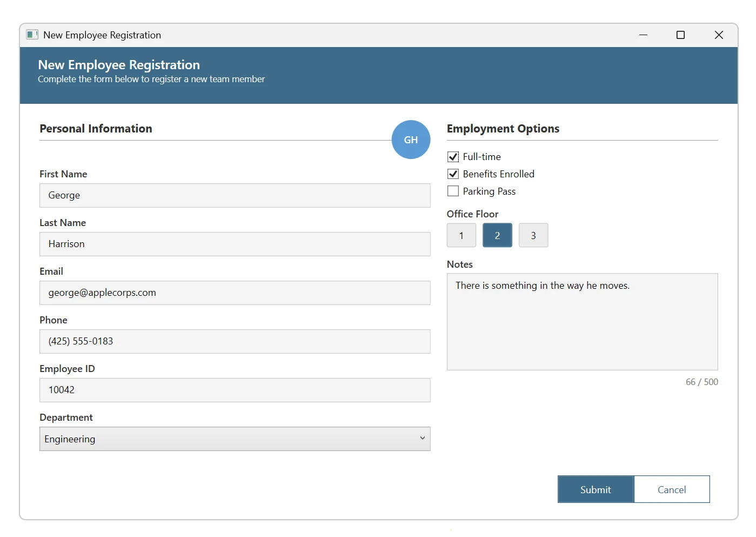Click the GH avatar circle

click(411, 139)
